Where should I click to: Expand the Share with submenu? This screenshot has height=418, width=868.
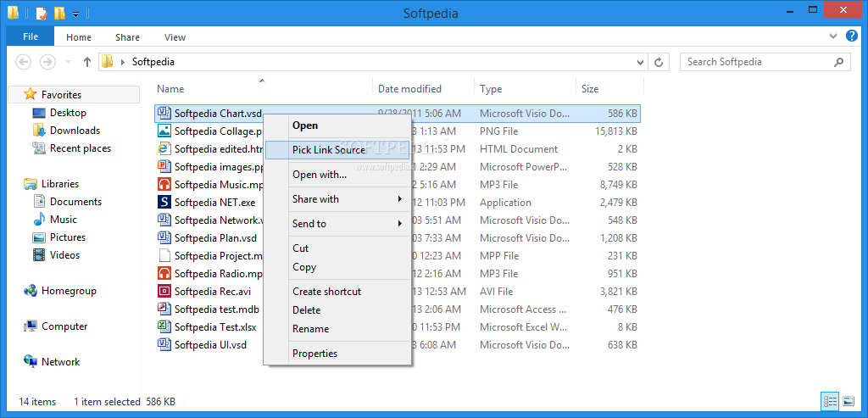(337, 198)
